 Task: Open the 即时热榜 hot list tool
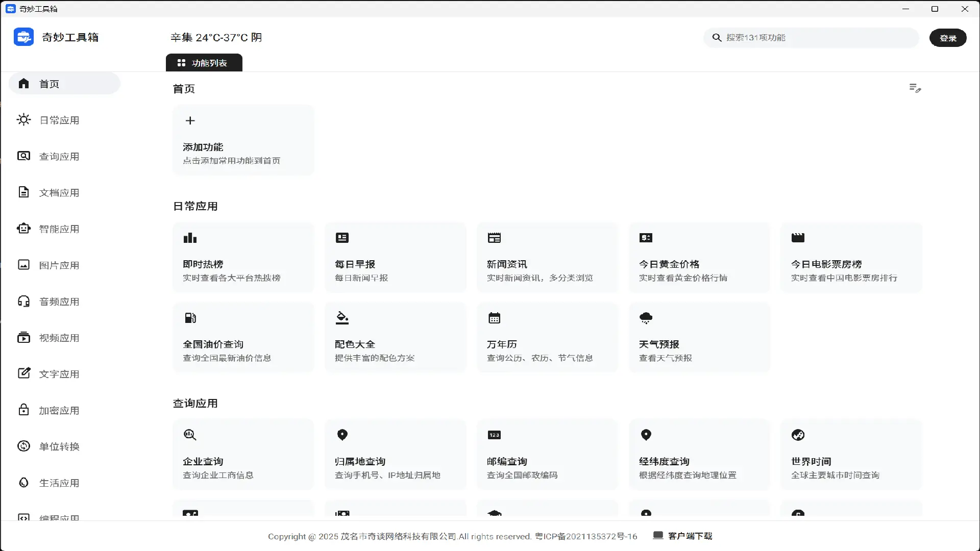click(243, 258)
